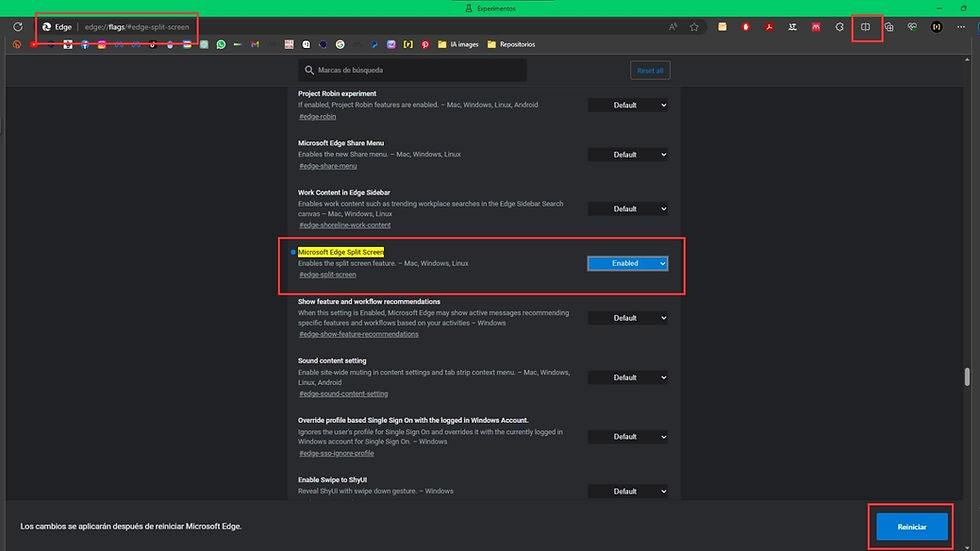The image size is (980, 551).
Task: Open the Google bookmark icon
Action: (340, 44)
